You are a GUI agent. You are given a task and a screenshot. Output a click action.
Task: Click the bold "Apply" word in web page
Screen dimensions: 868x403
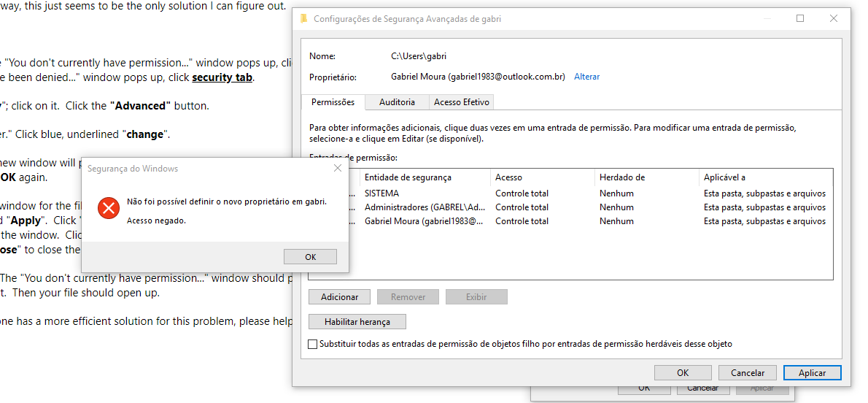point(26,220)
